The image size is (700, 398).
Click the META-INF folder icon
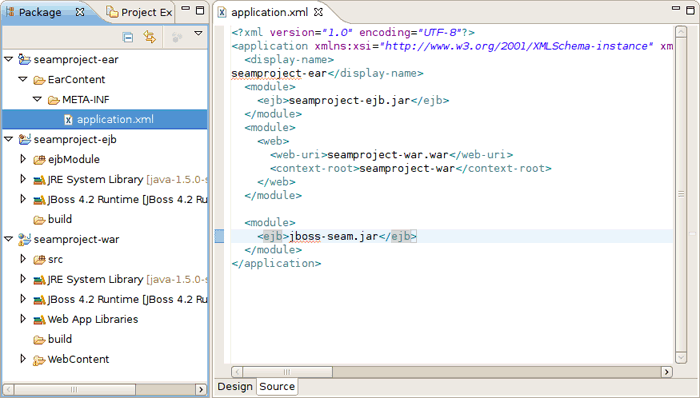[54, 100]
